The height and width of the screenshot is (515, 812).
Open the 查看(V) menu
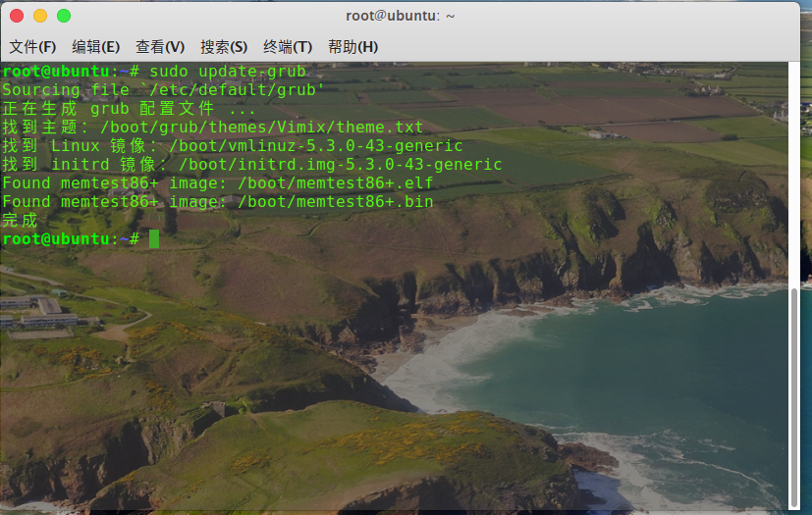[160, 47]
